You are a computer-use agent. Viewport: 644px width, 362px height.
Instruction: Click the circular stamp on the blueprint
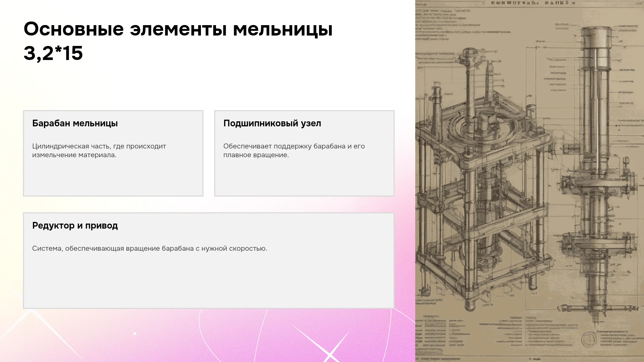(588, 339)
